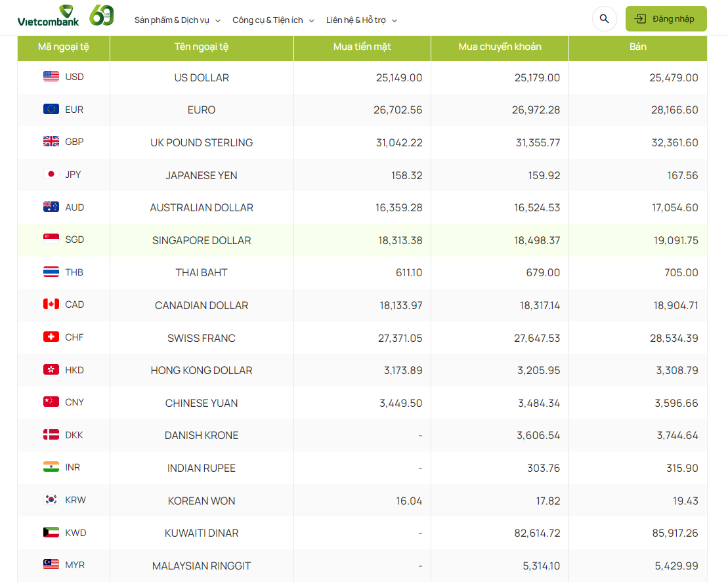Select the South Korea flag beside KRW

point(51,499)
